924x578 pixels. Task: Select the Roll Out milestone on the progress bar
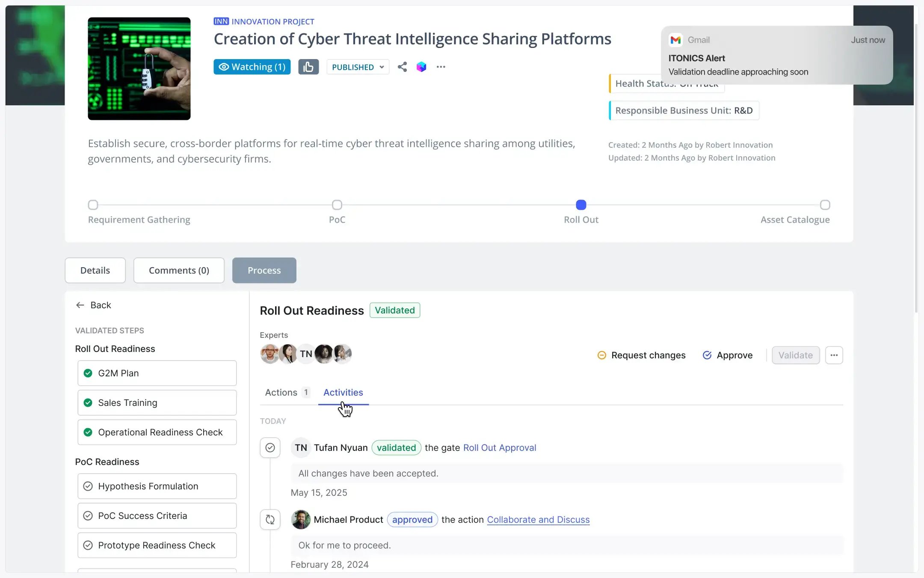click(x=580, y=205)
